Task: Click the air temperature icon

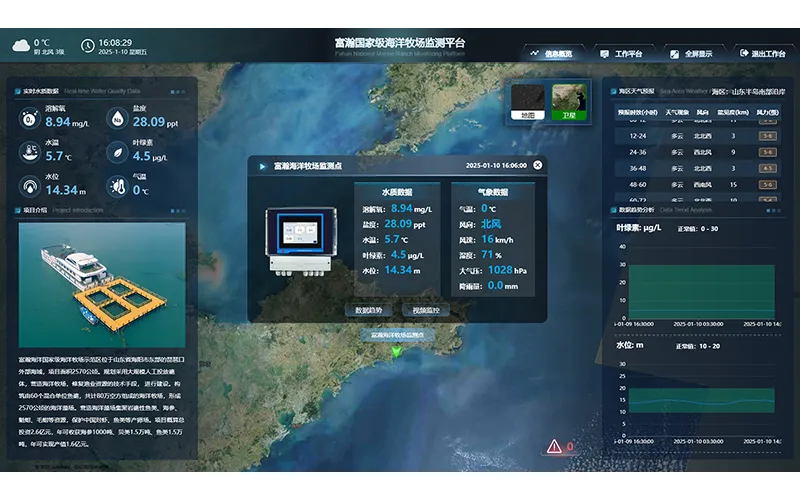Action: (x=117, y=185)
